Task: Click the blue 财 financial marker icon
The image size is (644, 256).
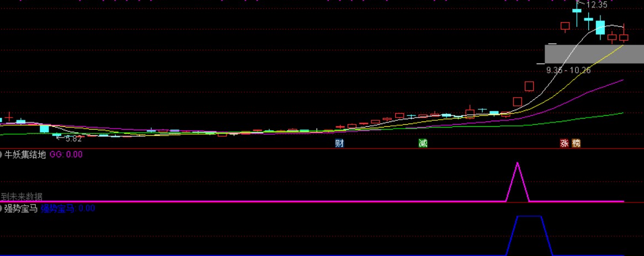Action: [339, 143]
